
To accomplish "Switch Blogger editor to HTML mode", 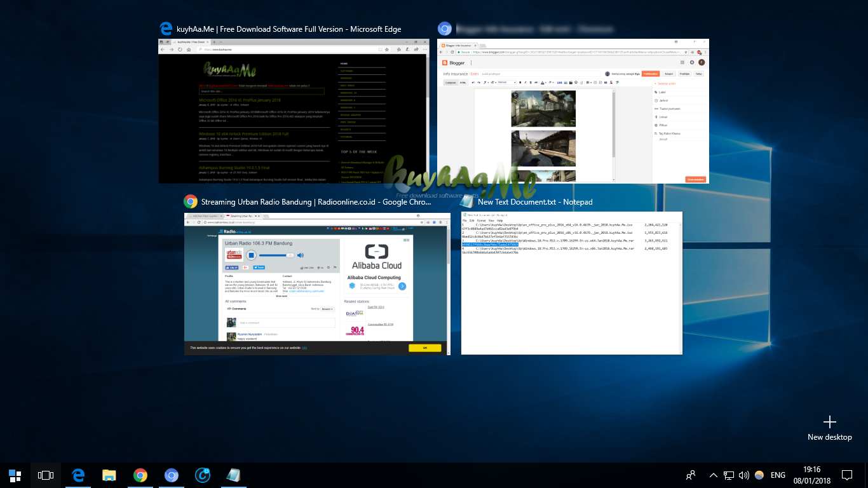I will (463, 82).
